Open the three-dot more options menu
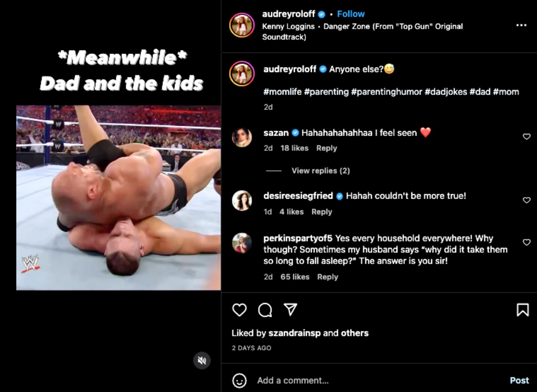The image size is (537, 392). (x=521, y=26)
